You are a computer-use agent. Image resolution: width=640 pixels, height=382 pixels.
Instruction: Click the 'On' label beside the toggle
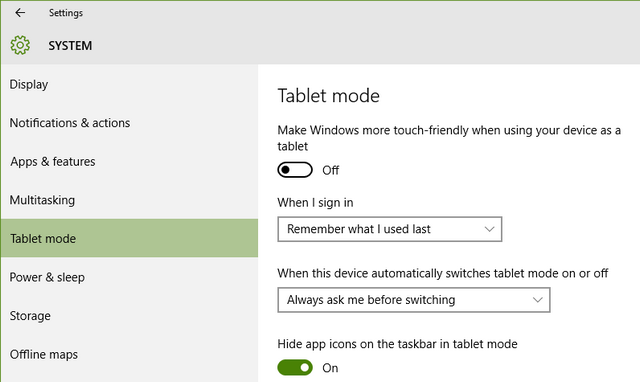point(330,368)
